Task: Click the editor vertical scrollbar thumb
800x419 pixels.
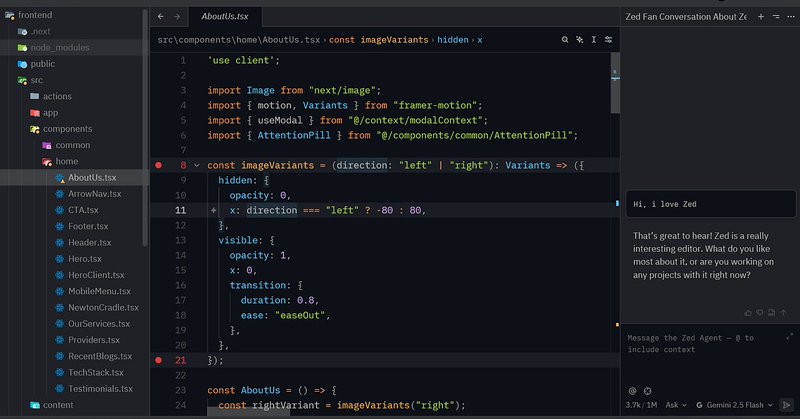Action: (615, 83)
